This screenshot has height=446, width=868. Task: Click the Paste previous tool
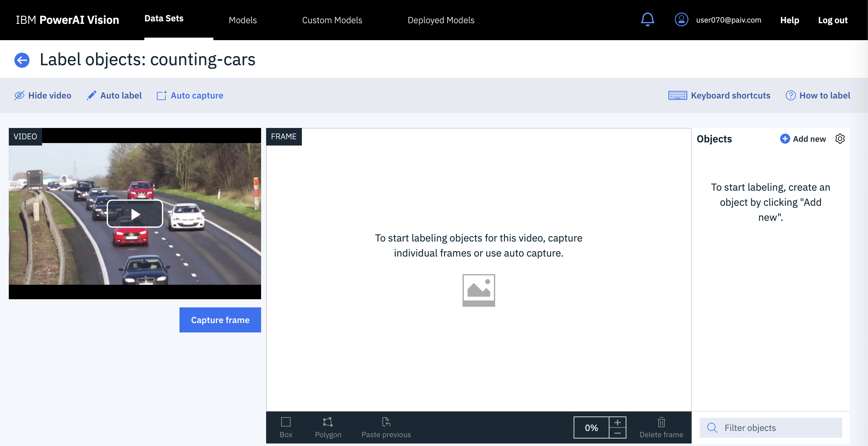point(386,427)
